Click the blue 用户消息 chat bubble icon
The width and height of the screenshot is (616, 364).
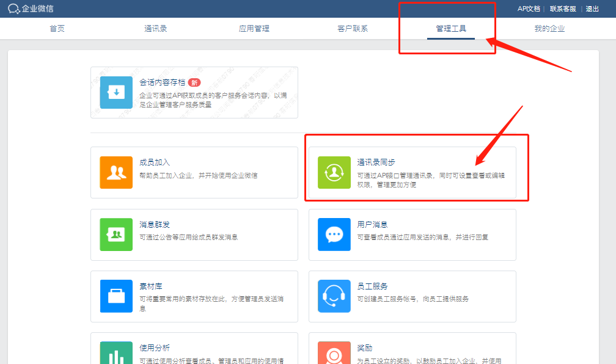(x=334, y=235)
